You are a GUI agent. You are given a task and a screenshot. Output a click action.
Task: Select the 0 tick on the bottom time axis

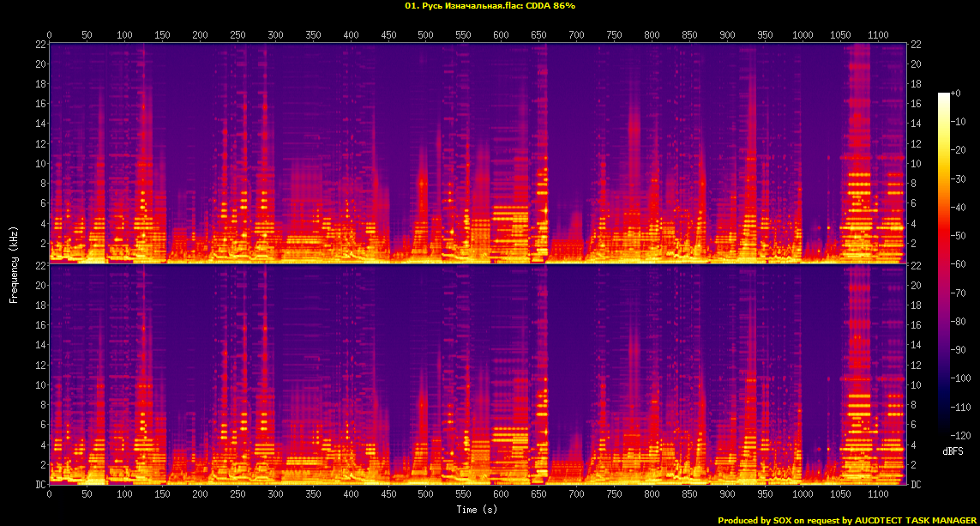[50, 495]
